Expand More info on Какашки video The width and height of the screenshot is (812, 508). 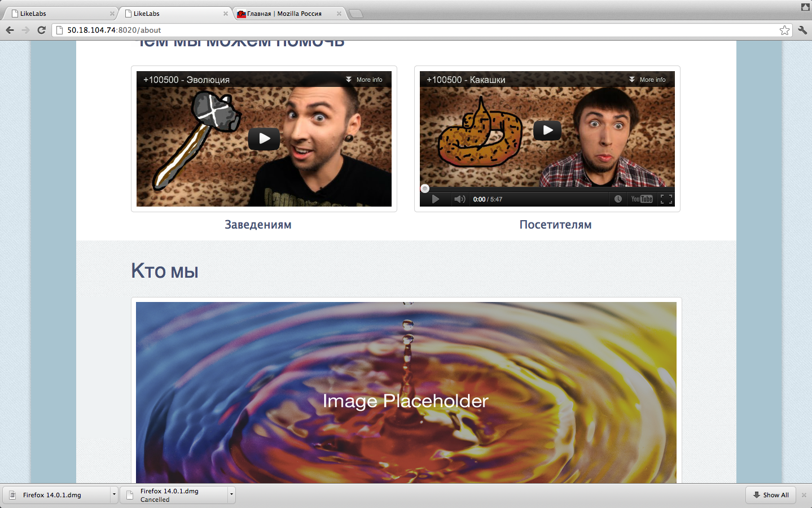(x=648, y=80)
